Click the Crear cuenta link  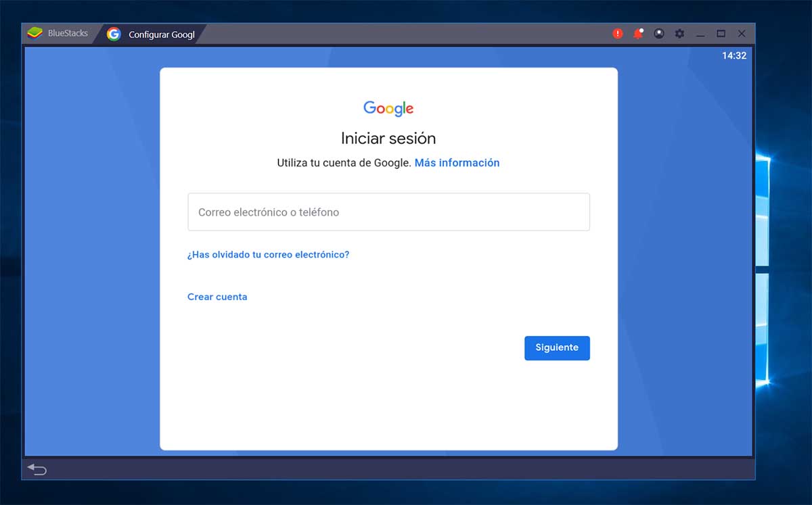tap(217, 297)
